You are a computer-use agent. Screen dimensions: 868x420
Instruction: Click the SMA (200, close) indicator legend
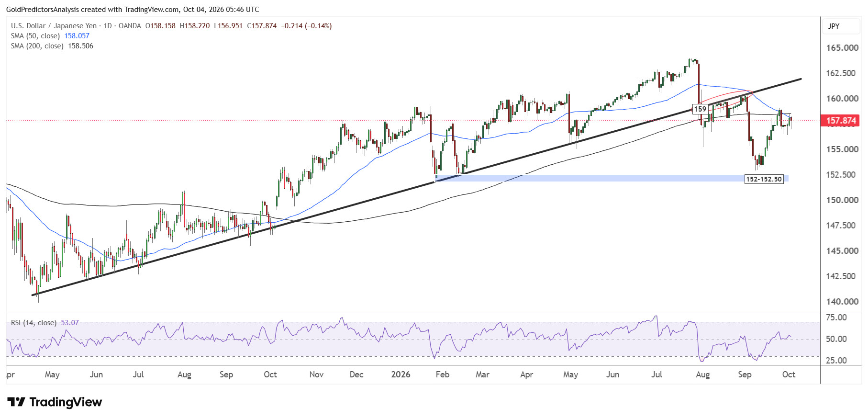[37, 46]
